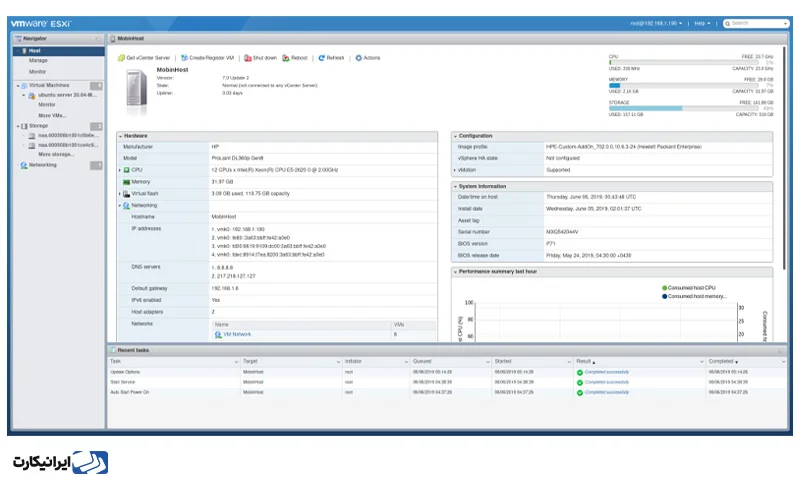Open Target column header dropdown

coord(338,362)
